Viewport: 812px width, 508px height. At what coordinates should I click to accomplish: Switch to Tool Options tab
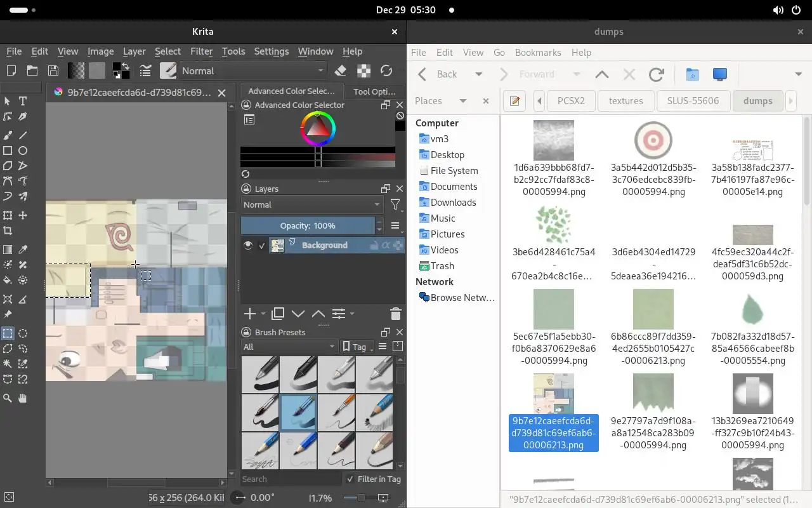tap(374, 91)
